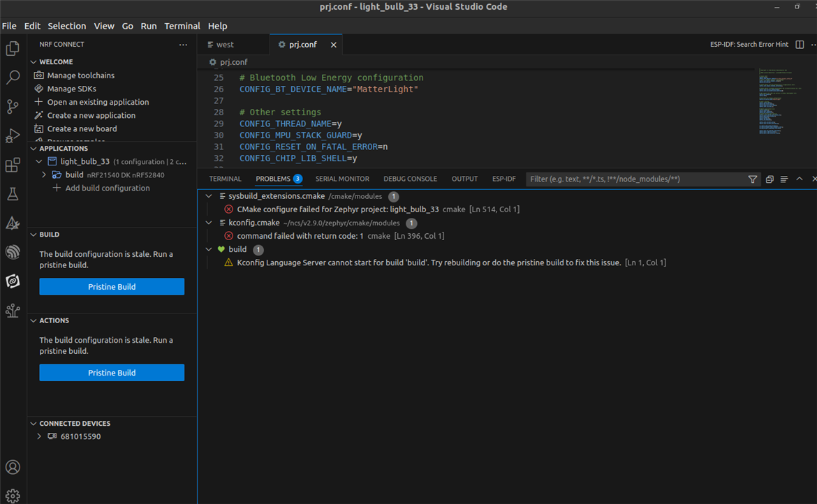
Task: Click the Create a new board icon
Action: (38, 128)
